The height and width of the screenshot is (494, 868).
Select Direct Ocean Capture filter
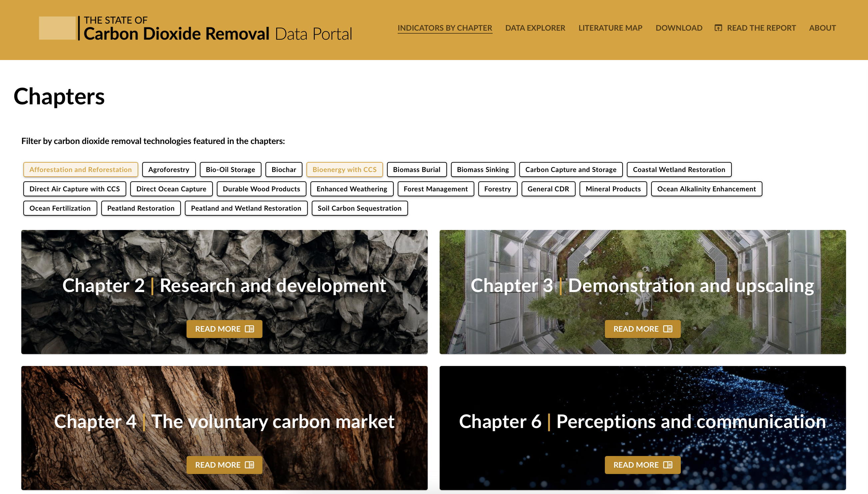click(x=171, y=189)
